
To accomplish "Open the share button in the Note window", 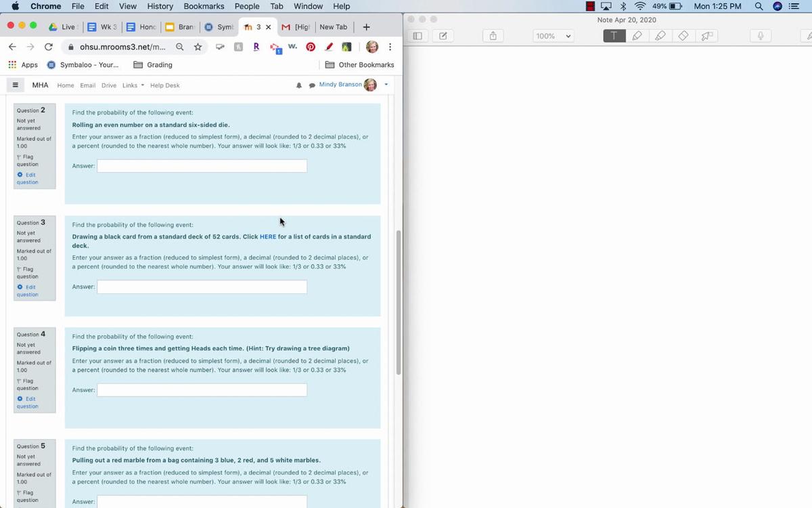I will point(493,36).
